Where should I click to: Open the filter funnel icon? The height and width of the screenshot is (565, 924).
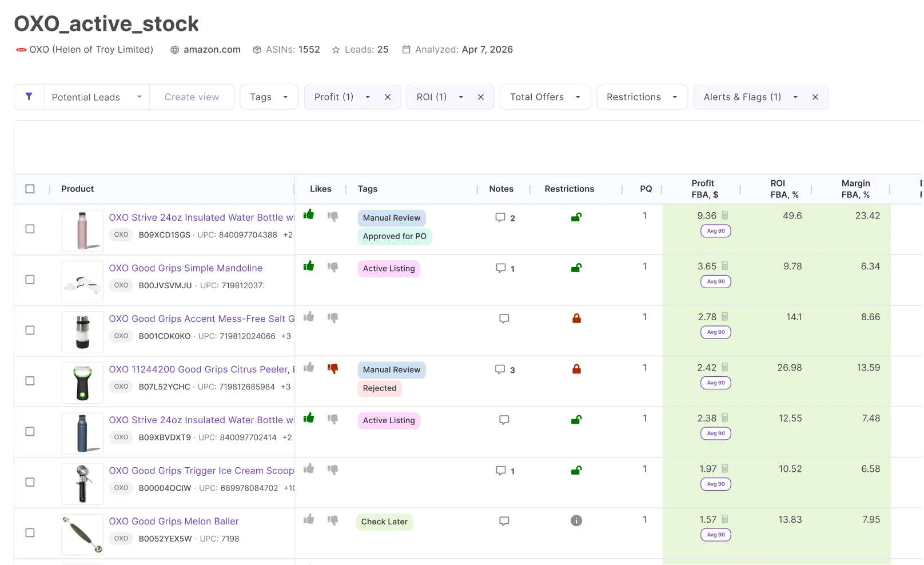[29, 97]
